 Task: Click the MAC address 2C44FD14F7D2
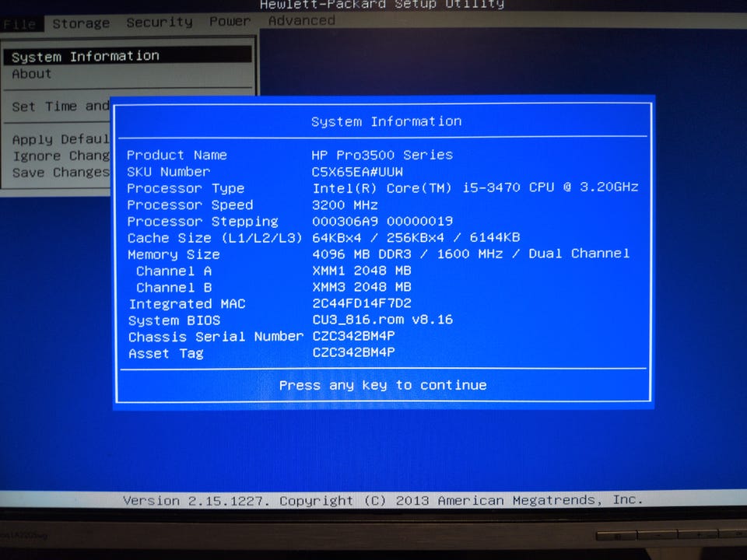click(x=362, y=303)
